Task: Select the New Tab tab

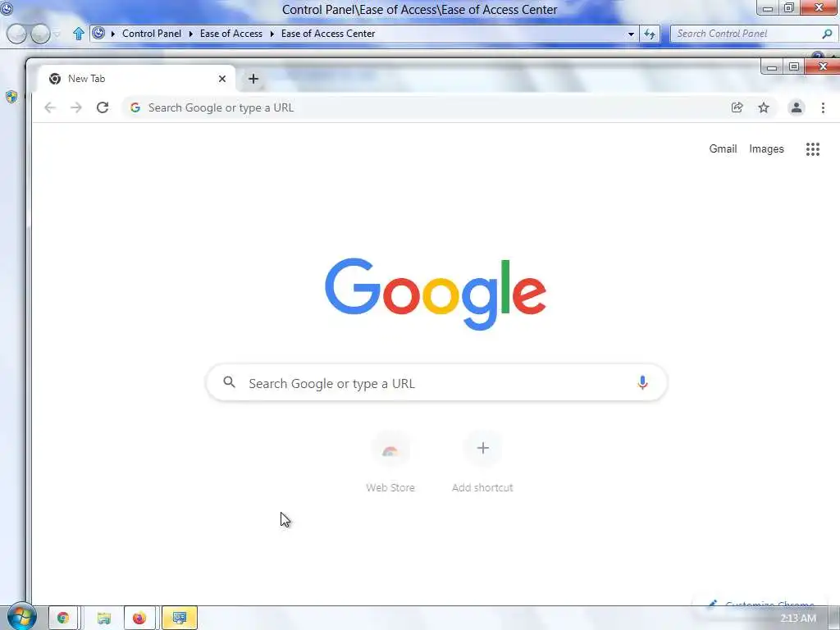Action: [136, 79]
